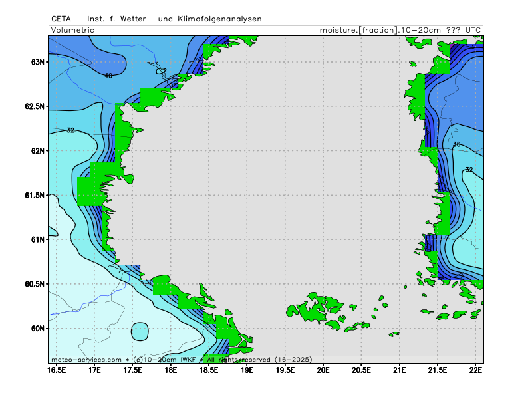Click the Volumetric label at top left
Viewport: 532px width, 399px height.
(72, 30)
